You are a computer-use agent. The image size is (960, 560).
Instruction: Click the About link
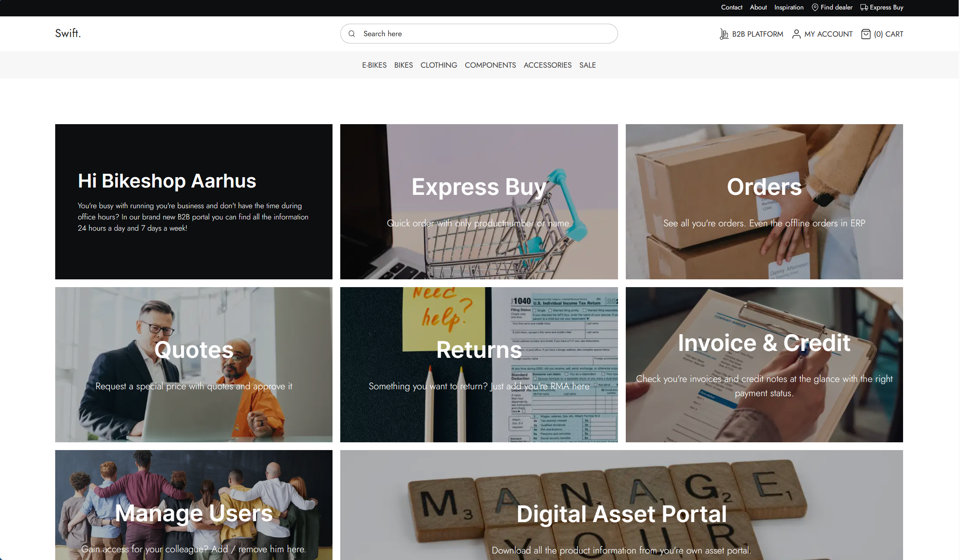click(758, 7)
